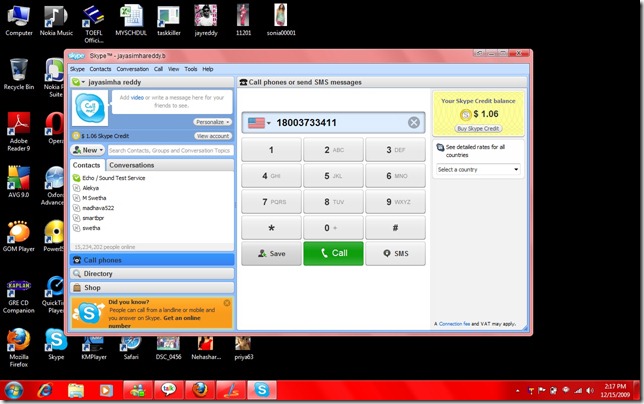644x404 pixels.
Task: Dial digit 2 ABC on keypad
Action: click(333, 150)
